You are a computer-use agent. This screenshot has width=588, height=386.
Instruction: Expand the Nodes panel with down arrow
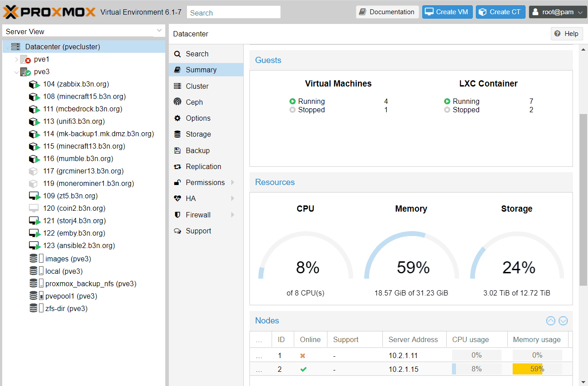pos(563,321)
